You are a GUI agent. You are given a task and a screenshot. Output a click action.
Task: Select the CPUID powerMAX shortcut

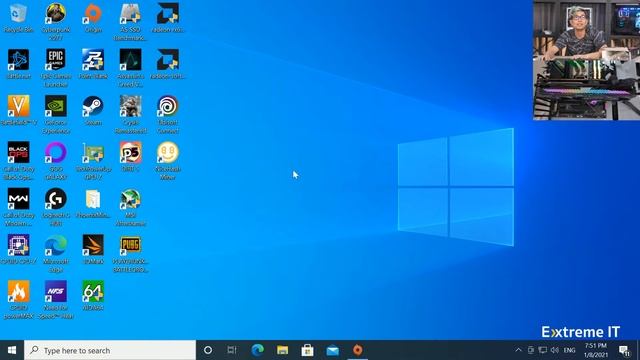(18, 299)
